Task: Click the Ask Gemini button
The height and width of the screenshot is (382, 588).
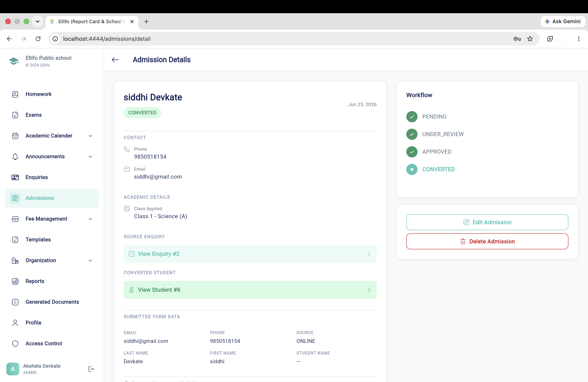Action: click(x=563, y=21)
